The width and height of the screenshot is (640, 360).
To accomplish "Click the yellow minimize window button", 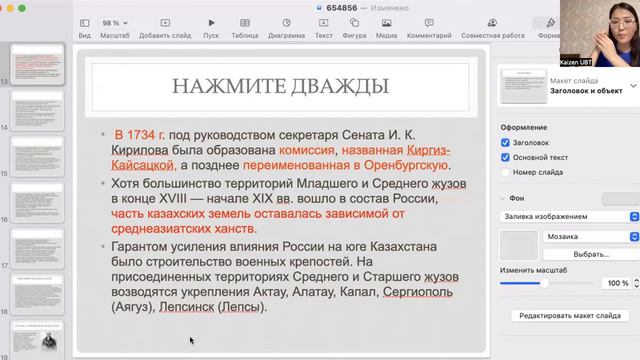I will tap(10, 8).
